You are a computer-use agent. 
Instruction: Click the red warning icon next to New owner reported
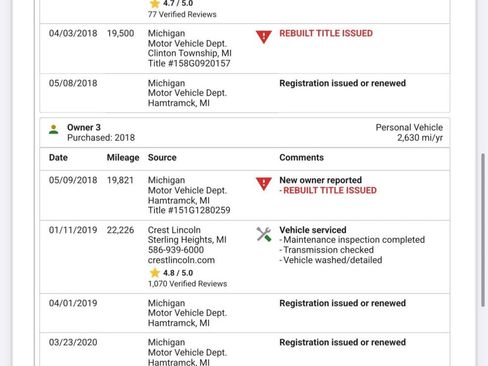[x=264, y=184]
